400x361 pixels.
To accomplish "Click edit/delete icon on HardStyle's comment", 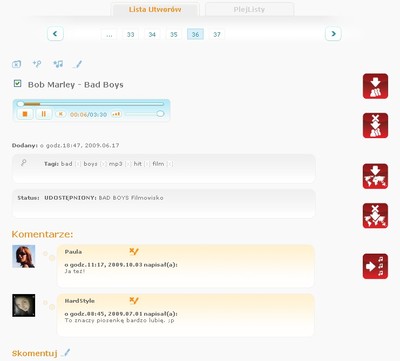I will coord(134,301).
